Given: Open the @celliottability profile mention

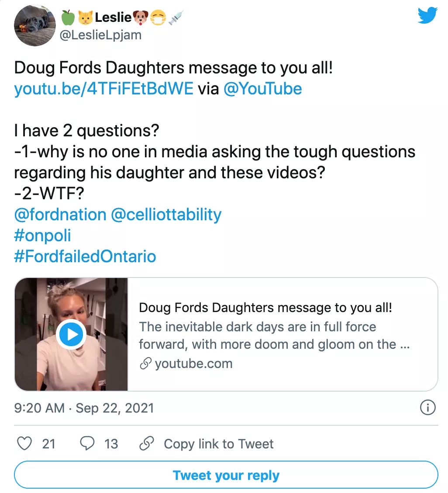Looking at the screenshot, I should (x=166, y=215).
